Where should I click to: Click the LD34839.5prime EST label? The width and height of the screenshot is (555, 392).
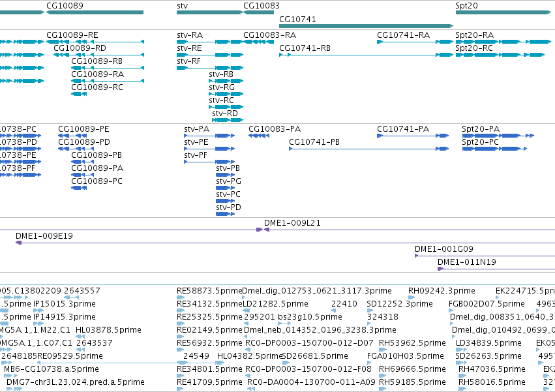coord(488,344)
